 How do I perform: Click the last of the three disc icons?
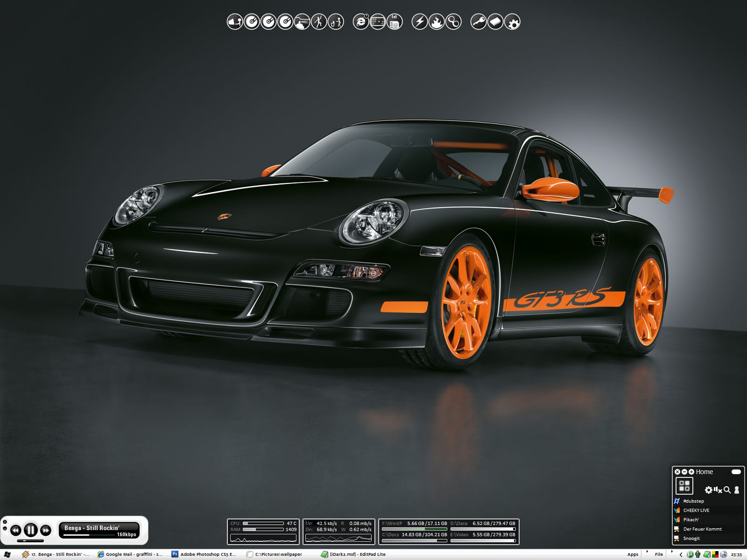(285, 21)
